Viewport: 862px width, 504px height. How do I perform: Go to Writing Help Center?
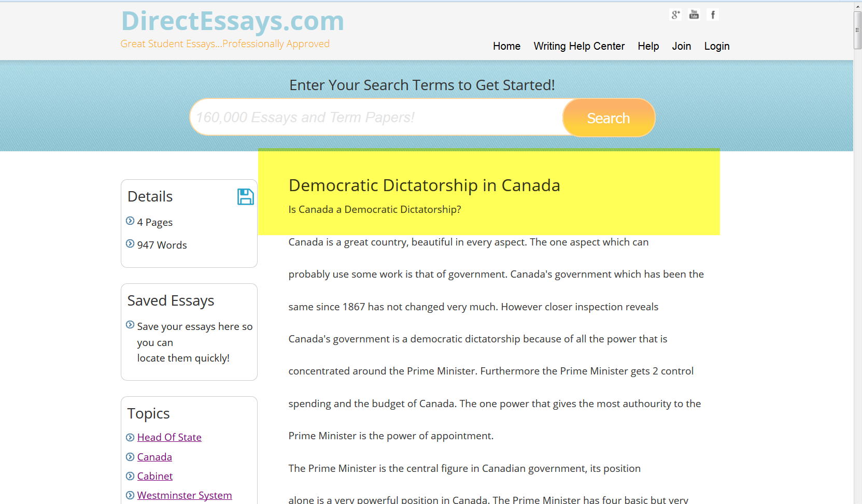pyautogui.click(x=579, y=46)
